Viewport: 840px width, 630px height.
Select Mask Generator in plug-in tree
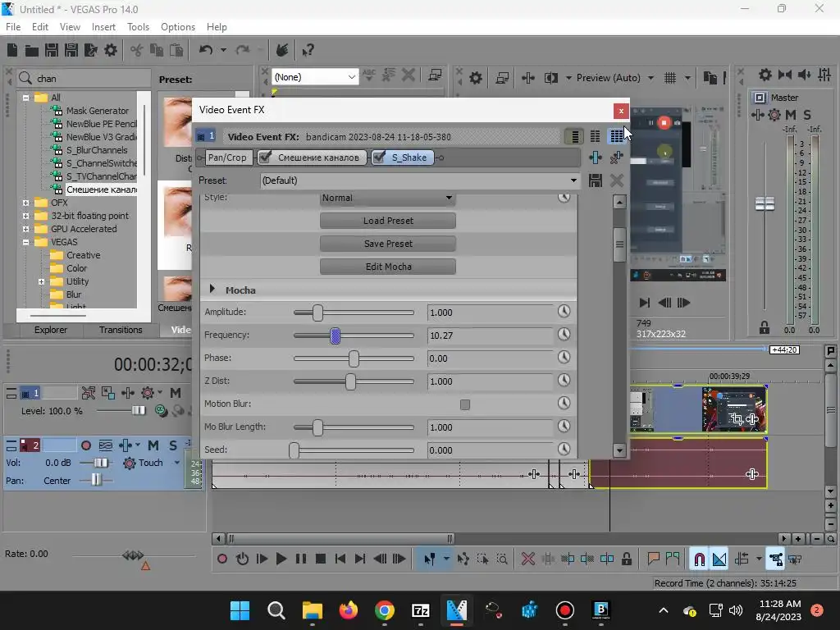pos(97,111)
